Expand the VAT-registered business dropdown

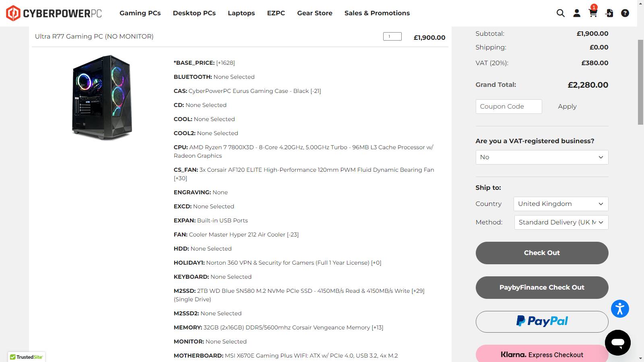coord(542,157)
